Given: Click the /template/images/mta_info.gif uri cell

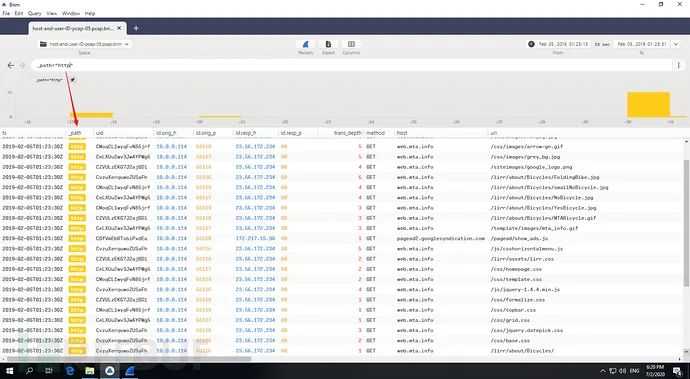Looking at the screenshot, I should click(x=534, y=228).
